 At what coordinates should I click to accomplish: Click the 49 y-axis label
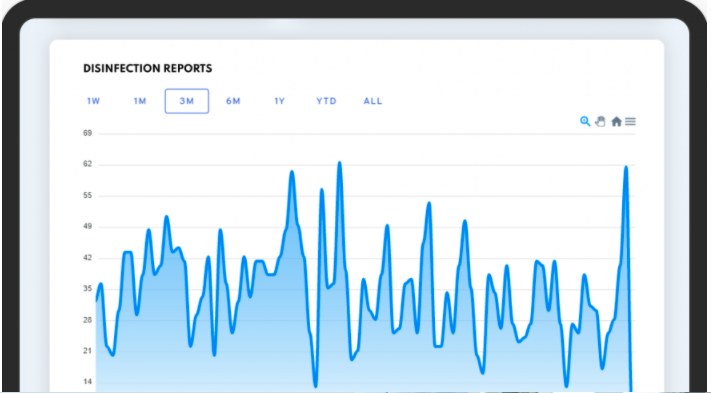pyautogui.click(x=88, y=227)
